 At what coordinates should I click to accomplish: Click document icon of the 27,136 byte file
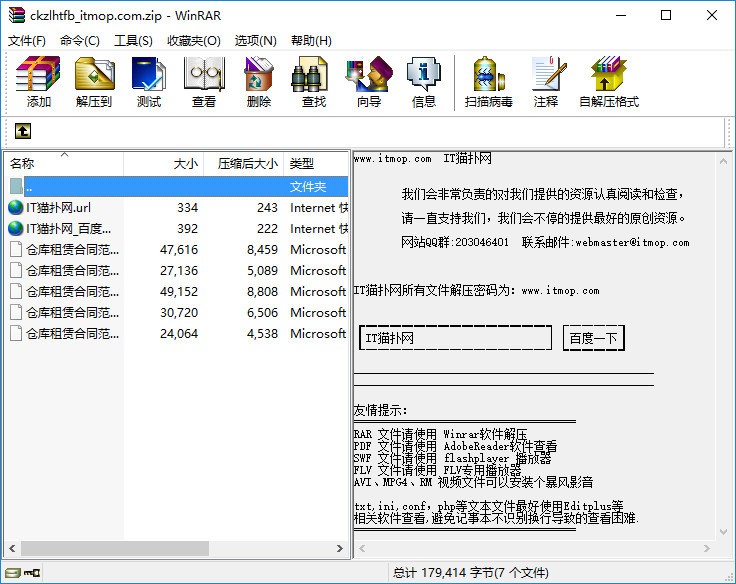(16, 270)
